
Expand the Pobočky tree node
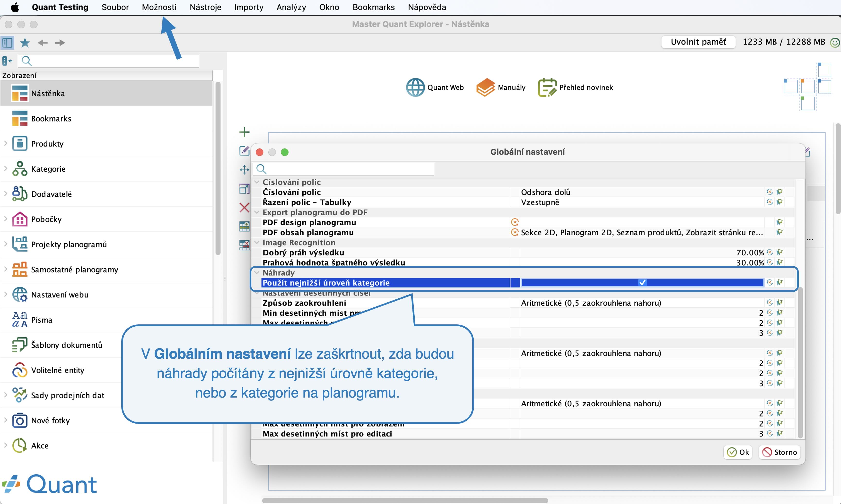click(x=5, y=219)
